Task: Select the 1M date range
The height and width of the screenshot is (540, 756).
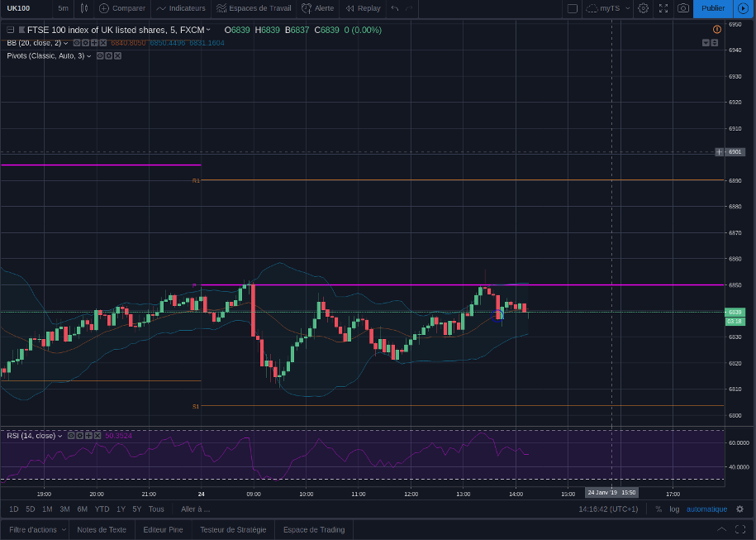Action: [47, 509]
